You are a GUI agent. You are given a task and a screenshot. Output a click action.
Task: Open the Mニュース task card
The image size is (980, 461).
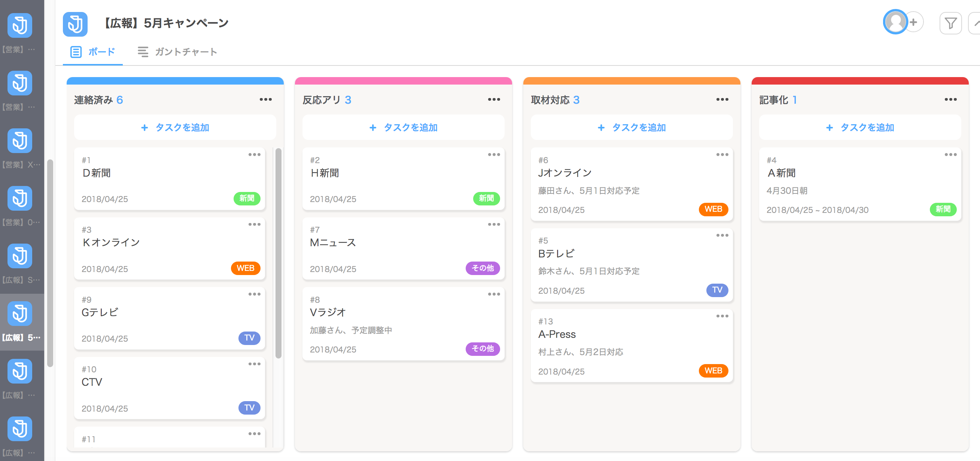pos(403,248)
